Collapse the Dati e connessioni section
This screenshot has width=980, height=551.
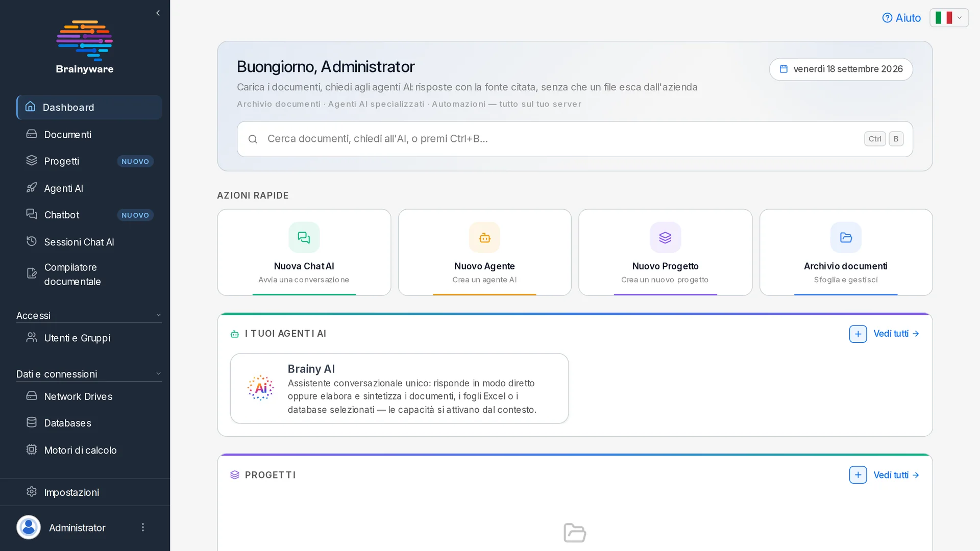(x=89, y=374)
